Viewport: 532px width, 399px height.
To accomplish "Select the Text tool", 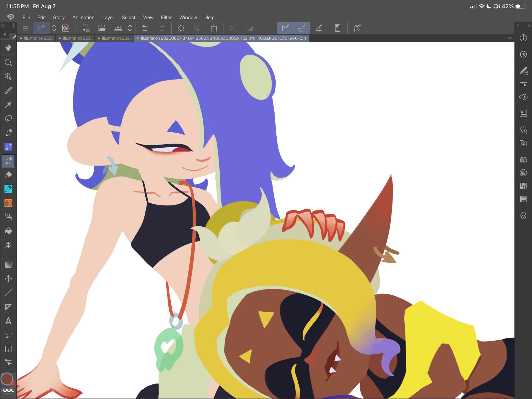I will click(8, 321).
